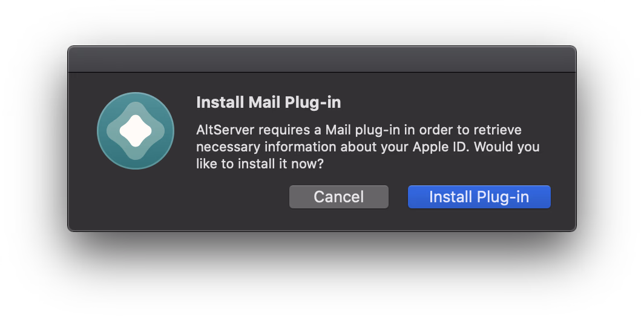Cancel the Mail plug-in installation
The height and width of the screenshot is (321, 644).
[338, 197]
